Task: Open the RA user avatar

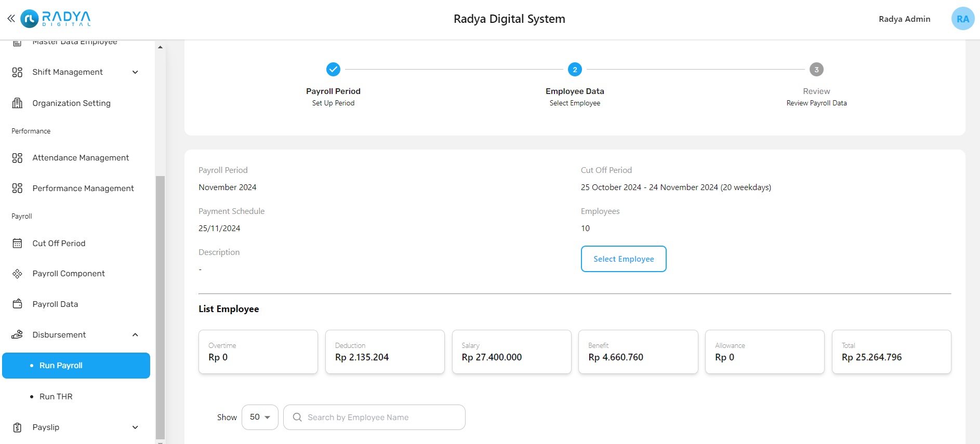Action: (963, 19)
